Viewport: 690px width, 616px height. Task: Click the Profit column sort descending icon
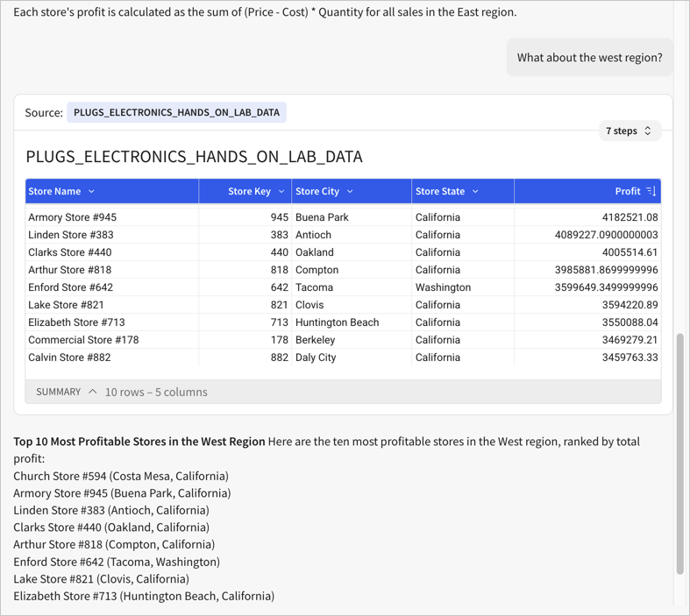651,191
